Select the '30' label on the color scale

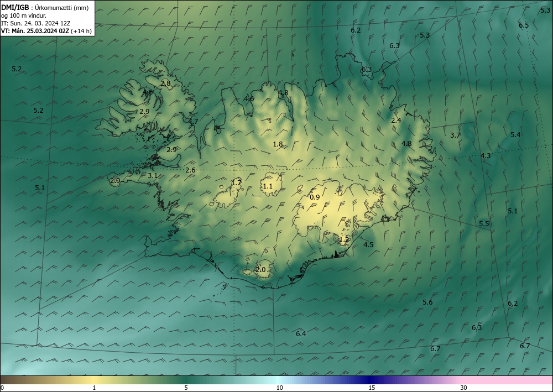tap(464, 388)
